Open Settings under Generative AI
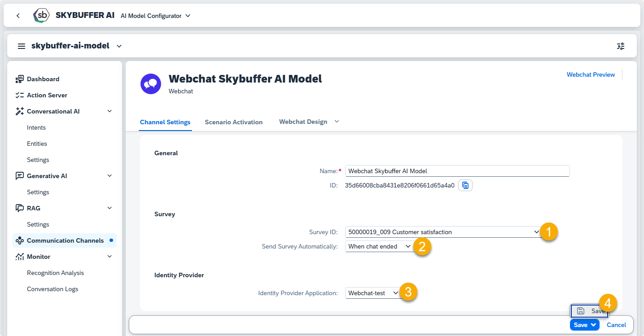The height and width of the screenshot is (336, 644). 38,192
